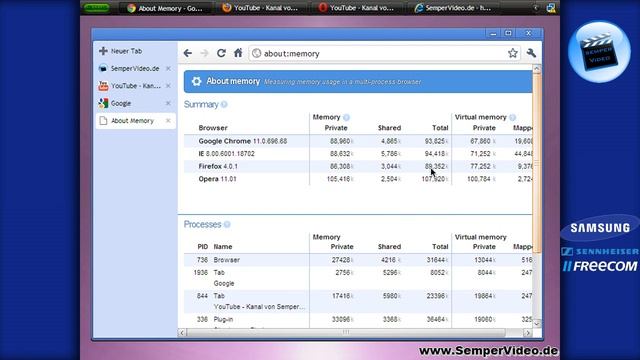This screenshot has height=360, width=640.
Task: Click the PID column header
Action: tap(202, 247)
